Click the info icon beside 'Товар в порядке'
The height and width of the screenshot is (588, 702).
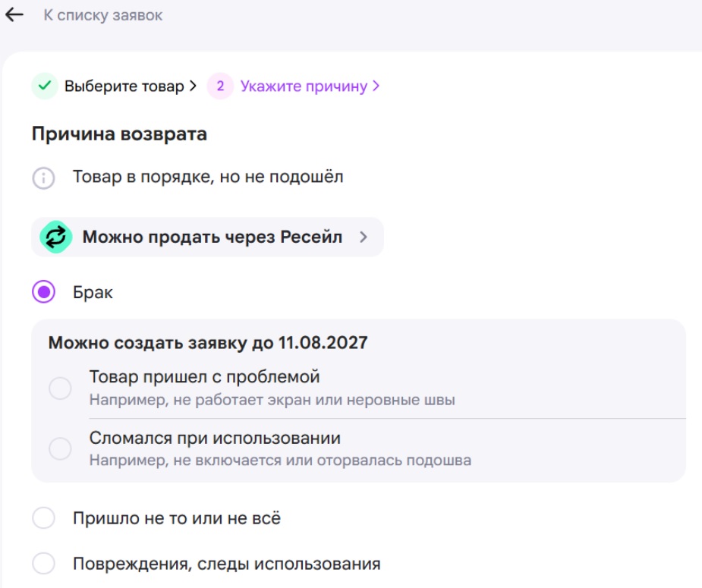pyautogui.click(x=43, y=178)
